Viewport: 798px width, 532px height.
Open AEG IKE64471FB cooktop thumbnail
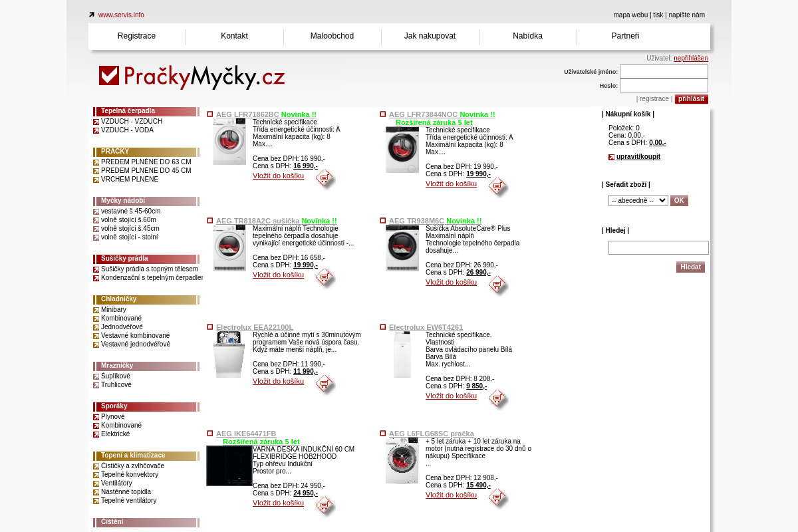click(229, 465)
